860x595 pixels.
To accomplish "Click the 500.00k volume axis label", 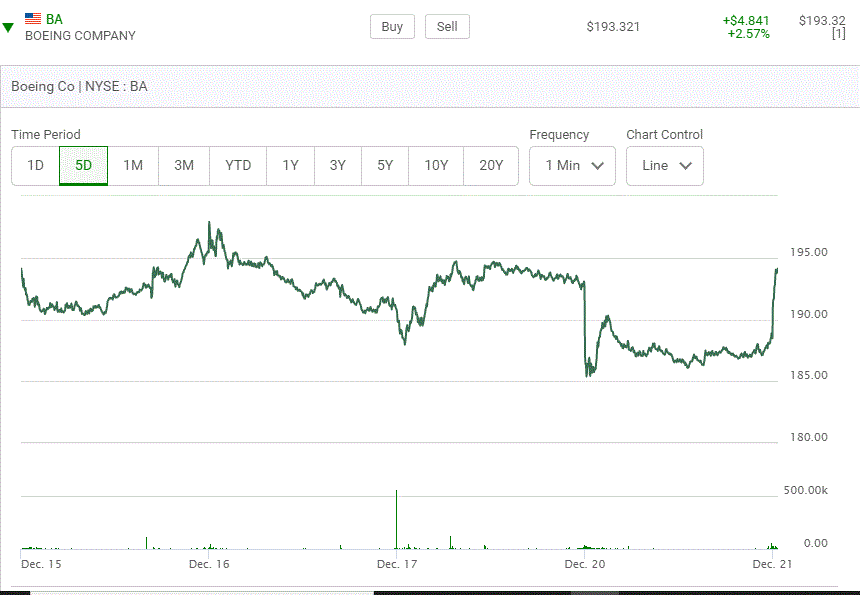I will point(806,490).
